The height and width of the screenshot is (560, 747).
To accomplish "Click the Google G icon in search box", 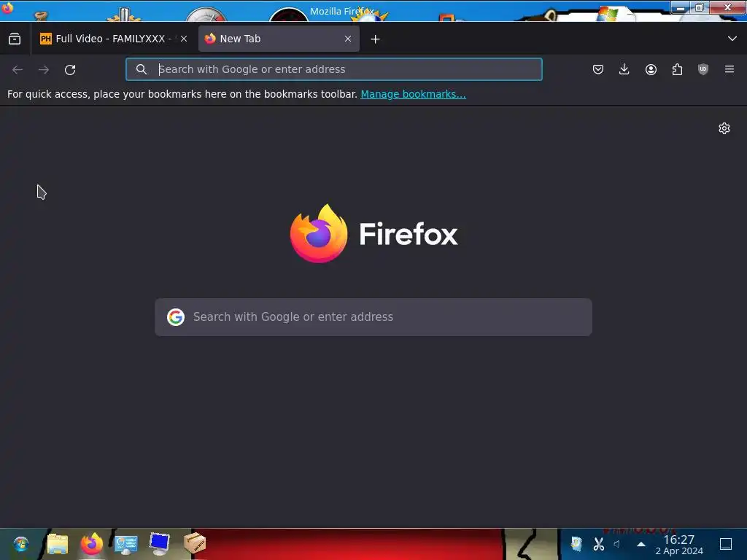I will pyautogui.click(x=176, y=317).
